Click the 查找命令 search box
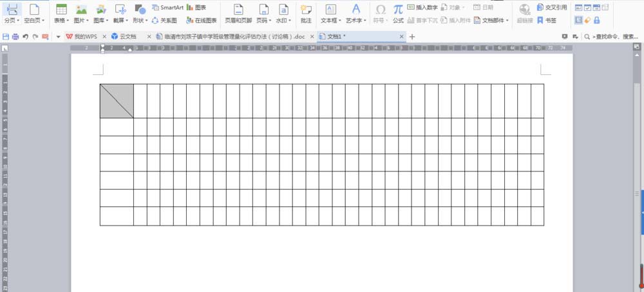The height and width of the screenshot is (292, 644). [x=611, y=37]
